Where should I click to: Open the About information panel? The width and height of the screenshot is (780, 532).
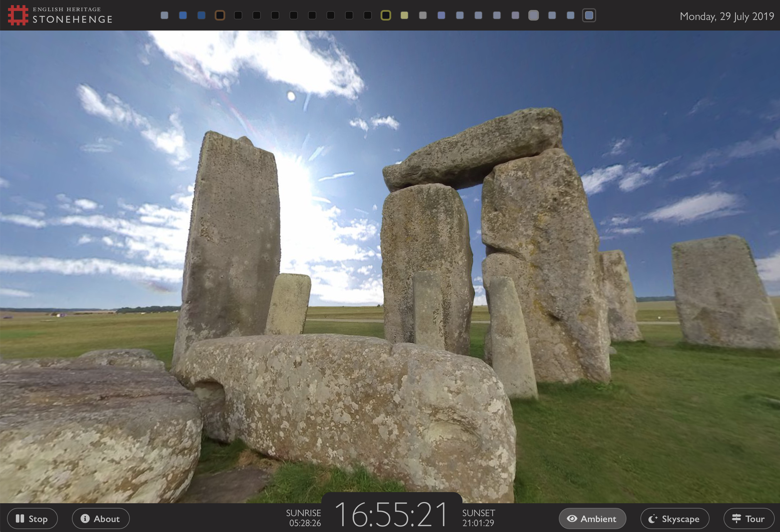[101, 518]
